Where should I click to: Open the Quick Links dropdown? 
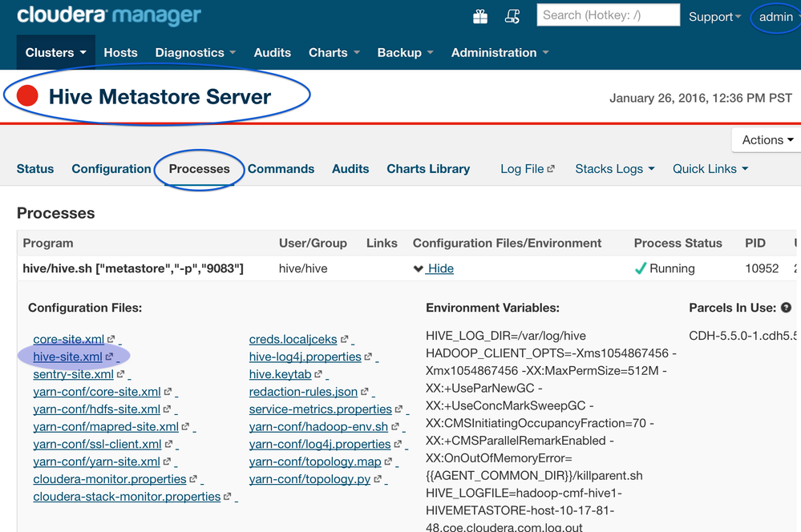(710, 169)
